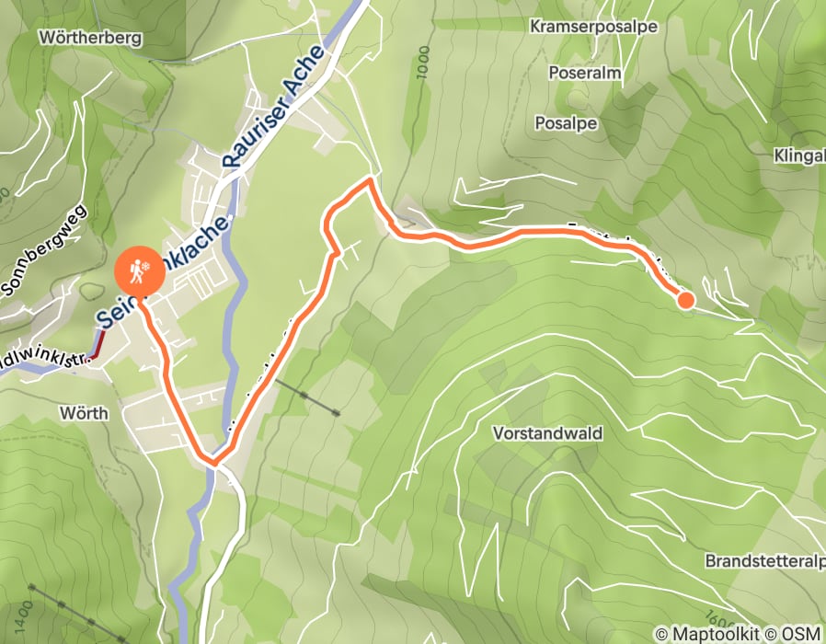Select the Poseralm label
Viewport: 826px width, 644px height.
click(585, 73)
